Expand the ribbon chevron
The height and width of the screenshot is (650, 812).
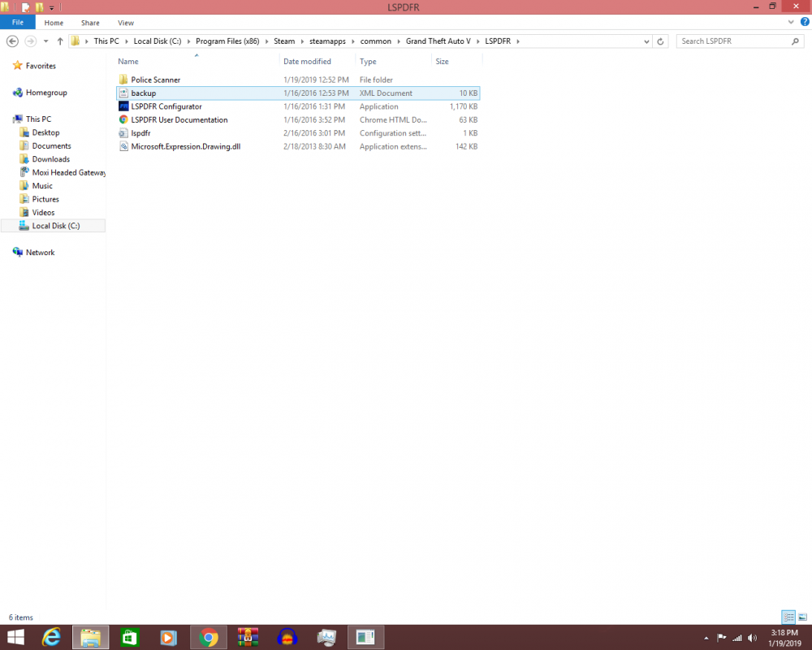pyautogui.click(x=791, y=22)
